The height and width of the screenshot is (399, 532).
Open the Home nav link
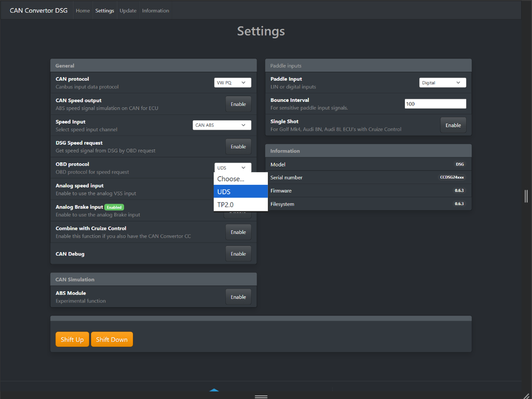pyautogui.click(x=83, y=11)
